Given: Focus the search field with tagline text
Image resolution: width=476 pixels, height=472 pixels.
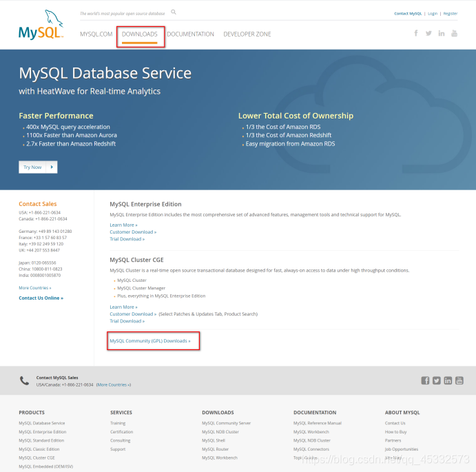Looking at the screenshot, I should pos(123,13).
